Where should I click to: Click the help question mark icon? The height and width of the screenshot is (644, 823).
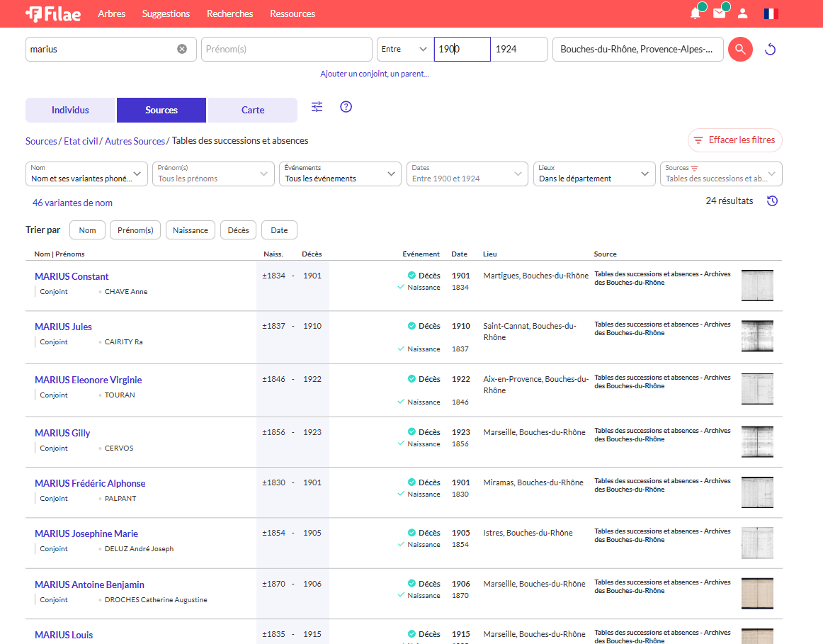pyautogui.click(x=346, y=107)
